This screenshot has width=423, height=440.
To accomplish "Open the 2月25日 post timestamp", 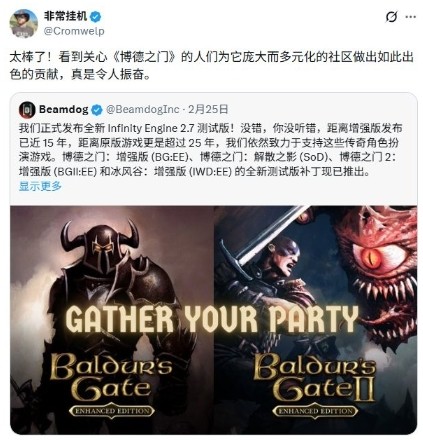I will (209, 110).
